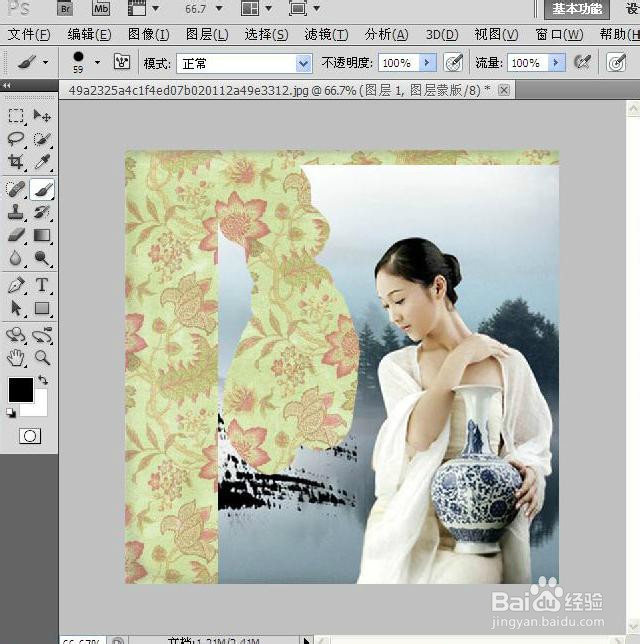Click the black foreground color swatch
Screen dimensions: 640x644
(x=21, y=390)
